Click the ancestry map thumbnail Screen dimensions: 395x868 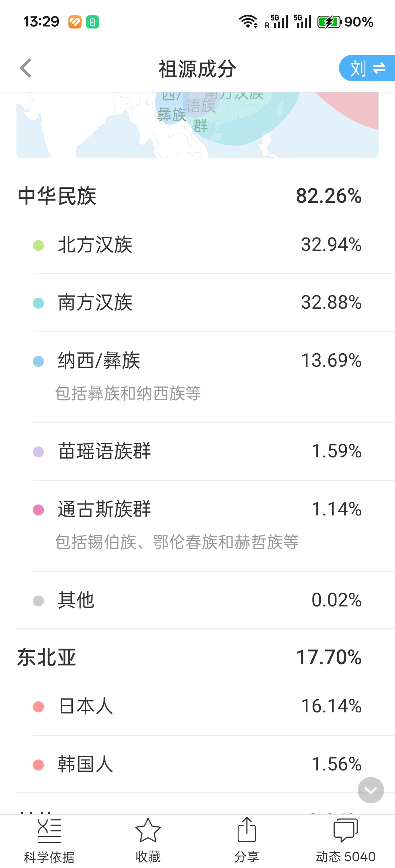(197, 125)
